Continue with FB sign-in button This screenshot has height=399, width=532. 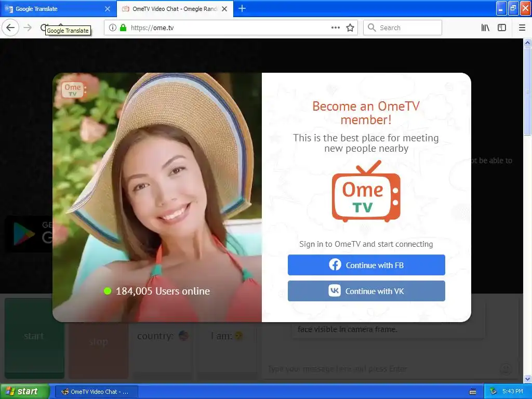pos(366,265)
